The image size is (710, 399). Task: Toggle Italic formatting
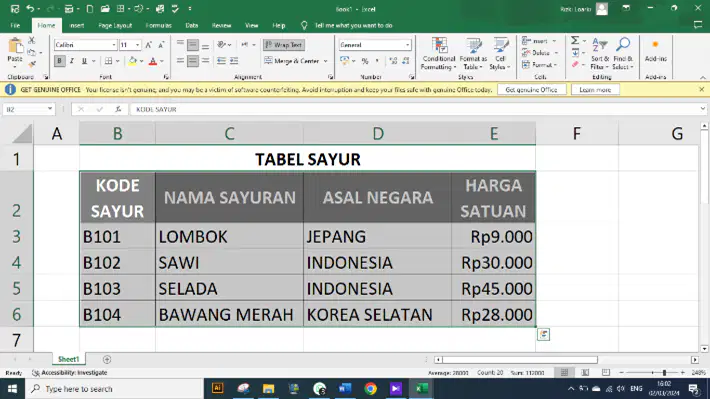click(x=72, y=61)
